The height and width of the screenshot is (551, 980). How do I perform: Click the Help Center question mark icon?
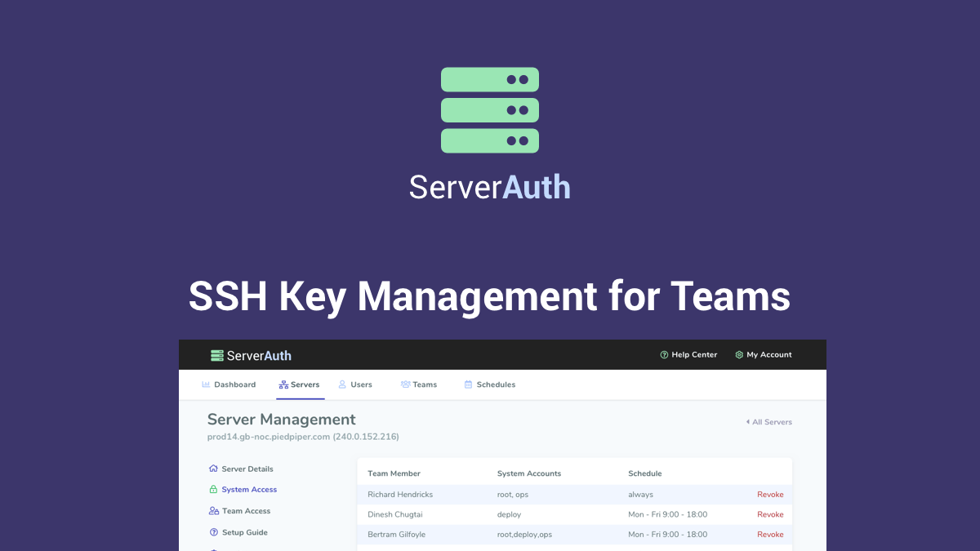[x=663, y=354]
